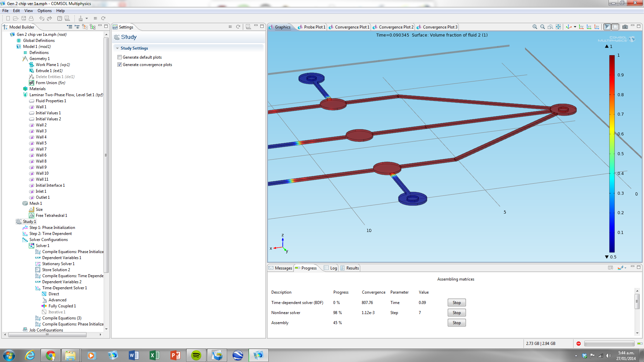
Task: Click the New model toolbar icon
Action: tap(8, 18)
